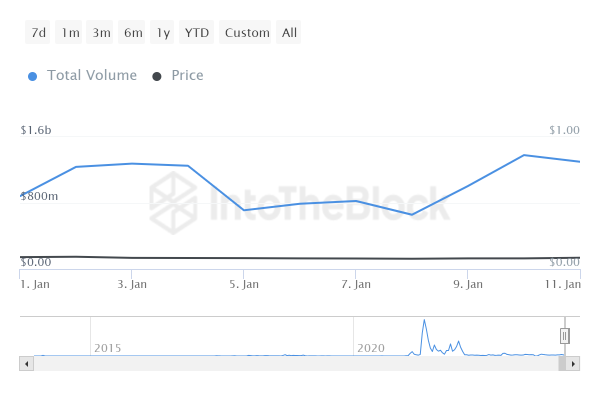Screen dimensions: 600x400
Task: Toggle the Total Volume series label
Action: (x=92, y=76)
